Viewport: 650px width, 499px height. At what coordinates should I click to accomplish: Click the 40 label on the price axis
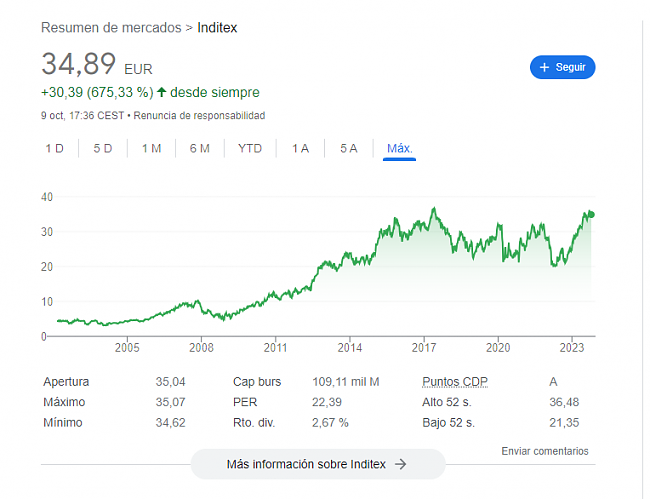(x=47, y=197)
